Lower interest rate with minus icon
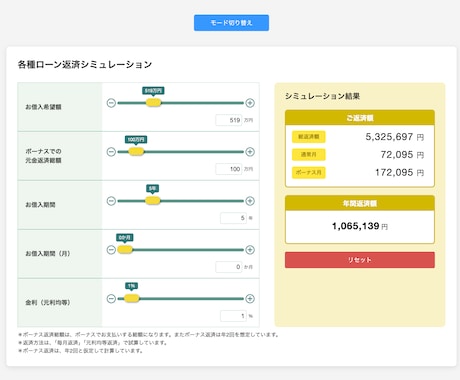Screen dimensions: 460x380 (111, 299)
